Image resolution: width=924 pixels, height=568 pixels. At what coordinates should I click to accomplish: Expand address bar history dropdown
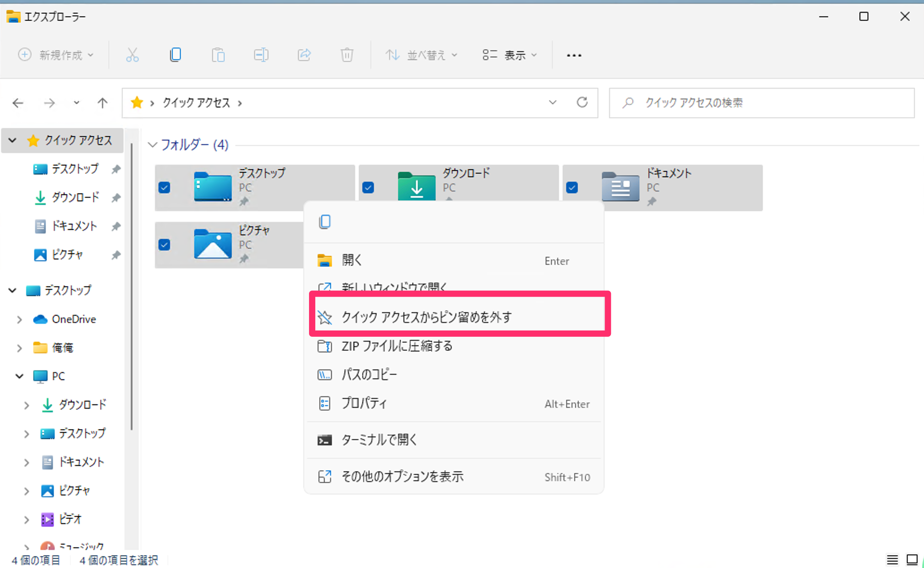pos(553,102)
